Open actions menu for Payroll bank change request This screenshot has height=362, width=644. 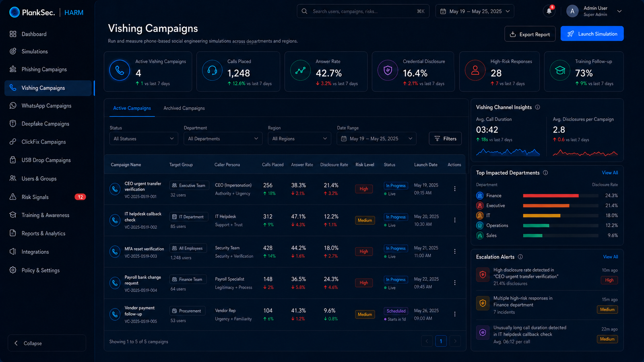[455, 283]
